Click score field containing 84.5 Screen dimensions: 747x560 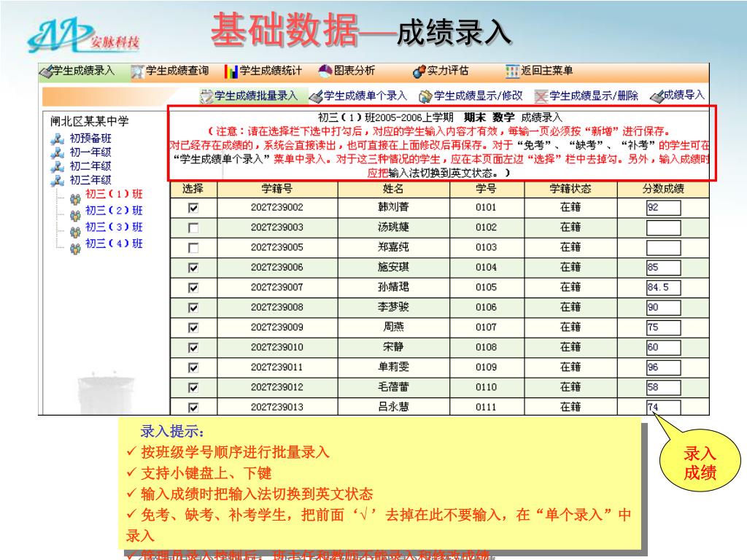tap(663, 288)
